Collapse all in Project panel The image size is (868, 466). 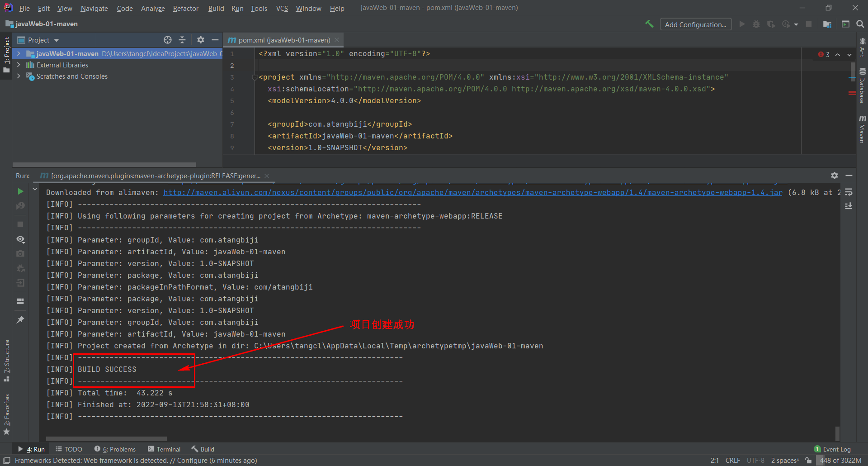coord(182,40)
